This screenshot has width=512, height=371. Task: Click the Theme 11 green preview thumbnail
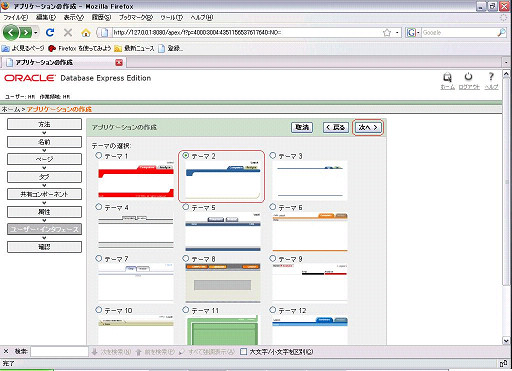(223, 330)
